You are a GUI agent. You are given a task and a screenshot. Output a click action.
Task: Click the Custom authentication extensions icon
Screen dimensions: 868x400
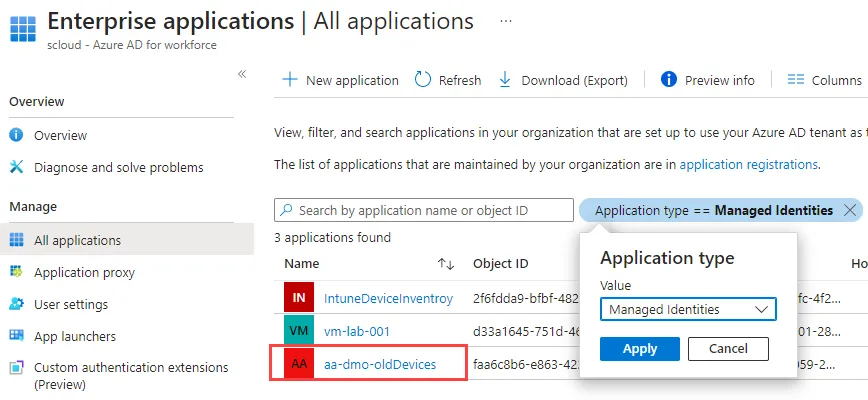(17, 367)
